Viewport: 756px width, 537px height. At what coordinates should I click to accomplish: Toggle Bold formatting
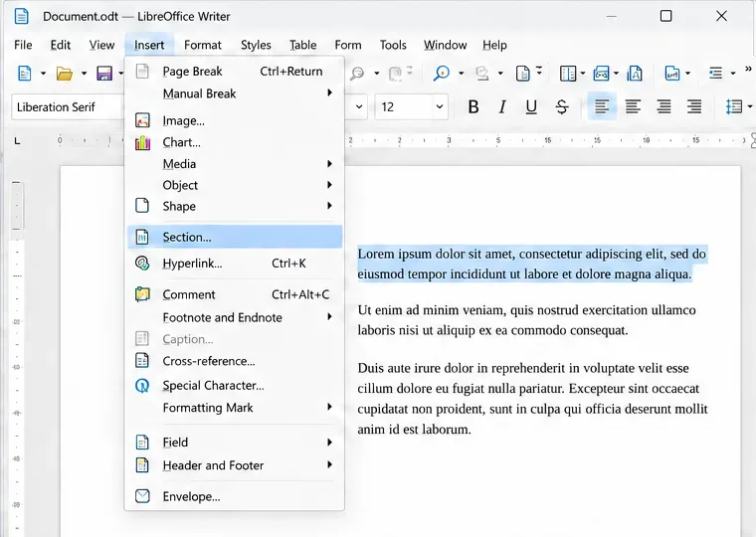(473, 106)
